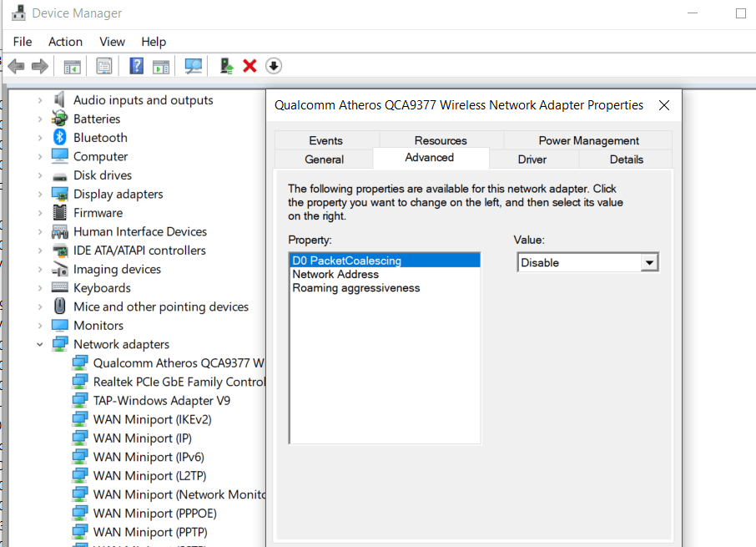This screenshot has height=547, width=756.
Task: Click the Disk drives icon
Action: [x=60, y=176]
